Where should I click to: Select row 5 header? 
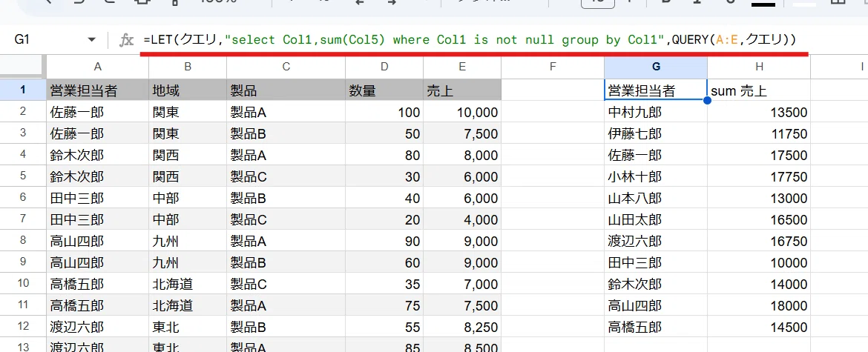23,176
